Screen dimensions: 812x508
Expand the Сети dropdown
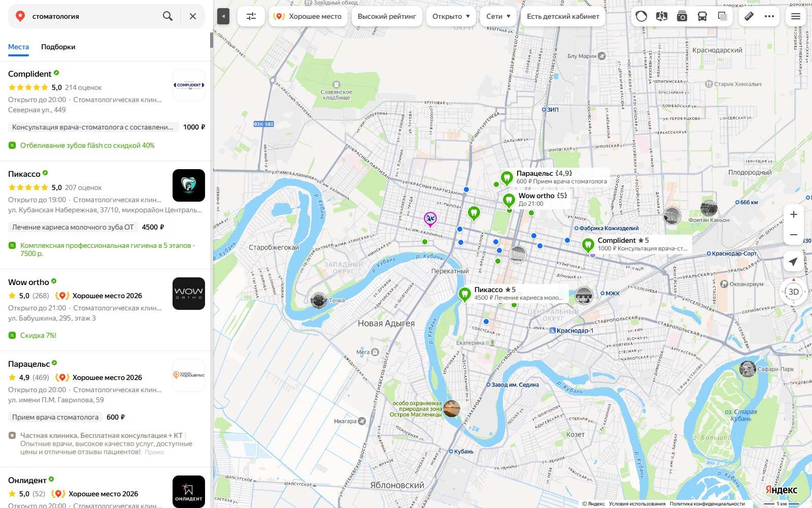pyautogui.click(x=498, y=16)
